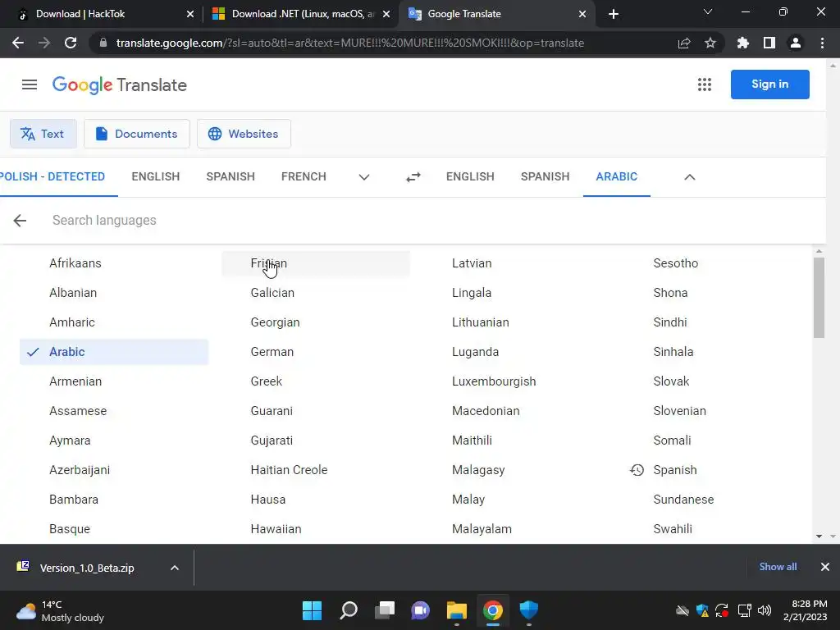Open the Chrome profile avatar

pyautogui.click(x=796, y=43)
